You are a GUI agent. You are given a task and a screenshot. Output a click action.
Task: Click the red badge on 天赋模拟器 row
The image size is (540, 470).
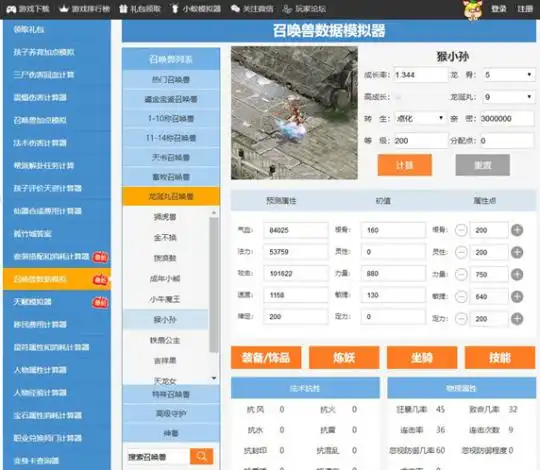[x=100, y=302]
